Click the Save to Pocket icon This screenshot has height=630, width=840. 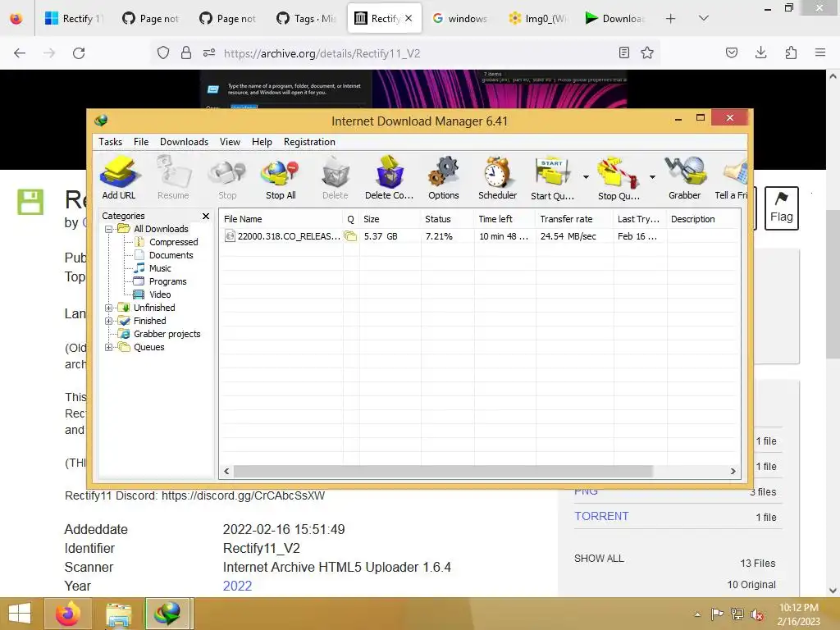731,52
